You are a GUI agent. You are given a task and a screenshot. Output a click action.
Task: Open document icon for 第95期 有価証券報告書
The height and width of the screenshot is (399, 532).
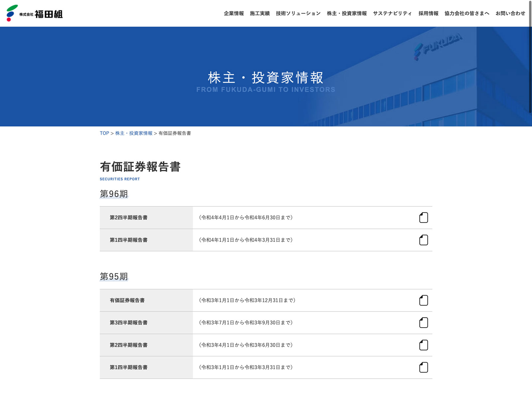pyautogui.click(x=423, y=300)
